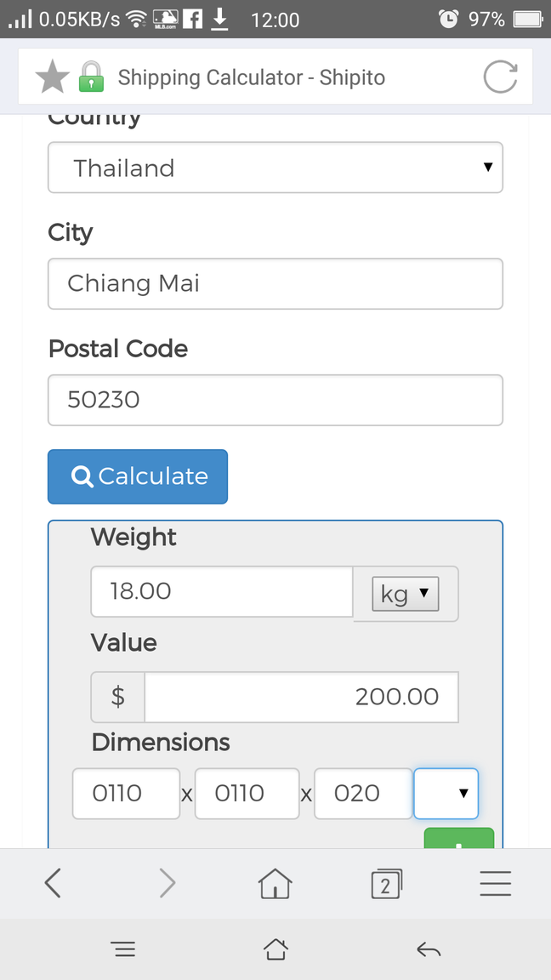Reload the page with refresh icon
Viewport: 551px width, 980px height.
coord(500,77)
